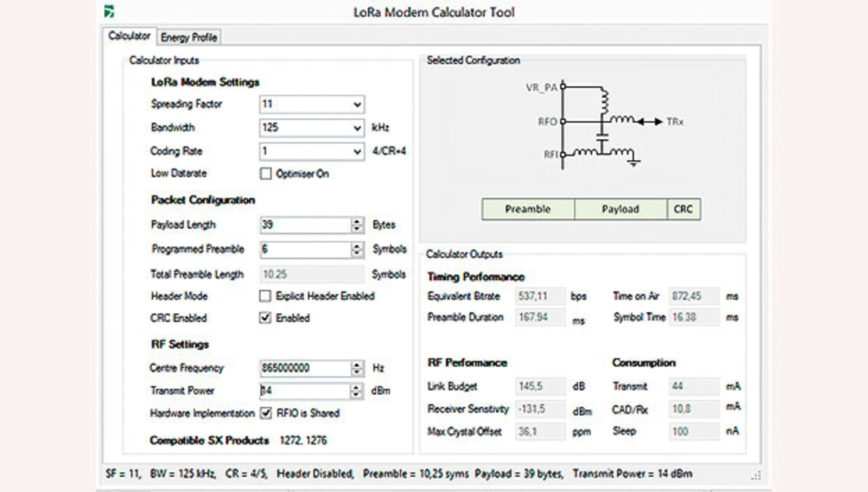Click the Preamble Duration value 167.94
868x492 pixels.
click(540, 317)
